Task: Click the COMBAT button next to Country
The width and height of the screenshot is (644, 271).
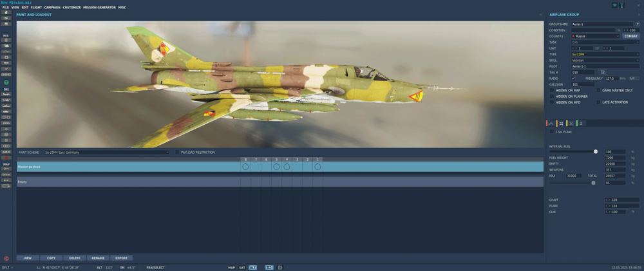Action: tap(631, 36)
